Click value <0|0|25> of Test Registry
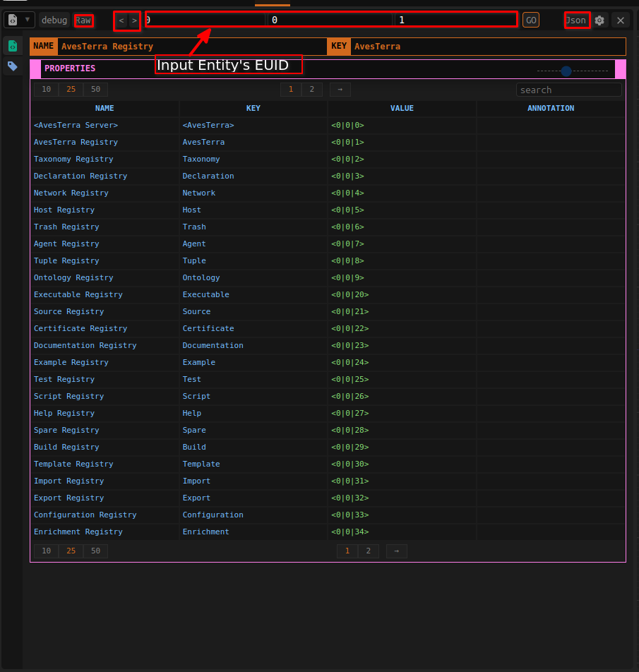639x672 pixels. pyautogui.click(x=350, y=379)
